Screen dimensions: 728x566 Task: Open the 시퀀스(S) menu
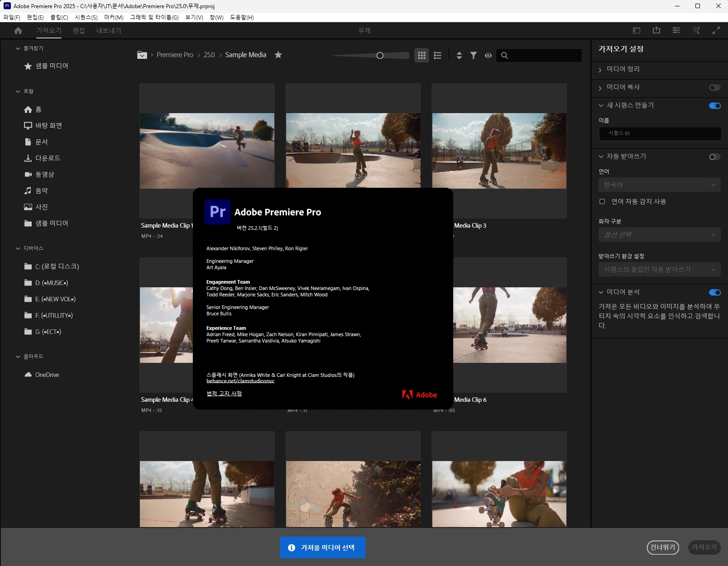86,17
